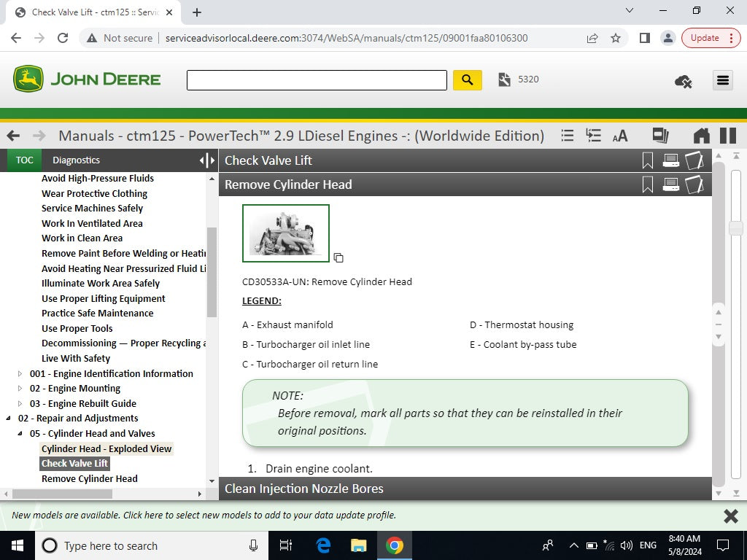Expand 001 - Engine Identification Information
The height and width of the screenshot is (560, 747).
[20, 374]
